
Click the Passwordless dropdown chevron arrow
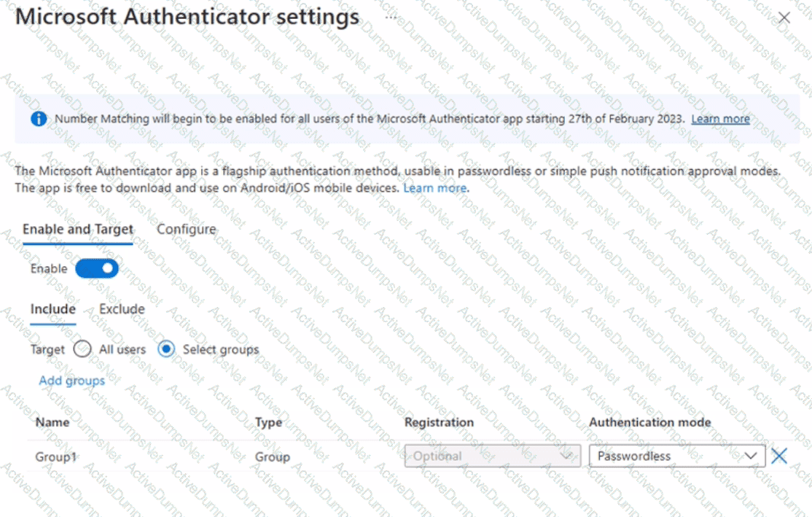point(750,456)
